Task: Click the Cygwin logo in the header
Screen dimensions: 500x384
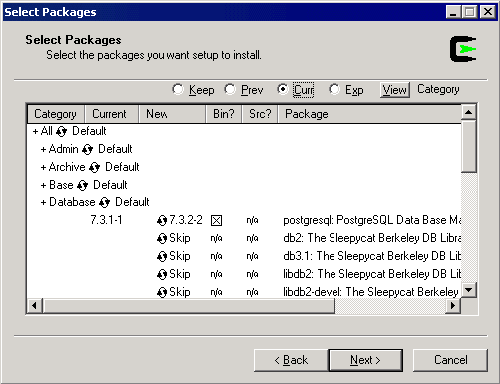Action: pyautogui.click(x=463, y=49)
